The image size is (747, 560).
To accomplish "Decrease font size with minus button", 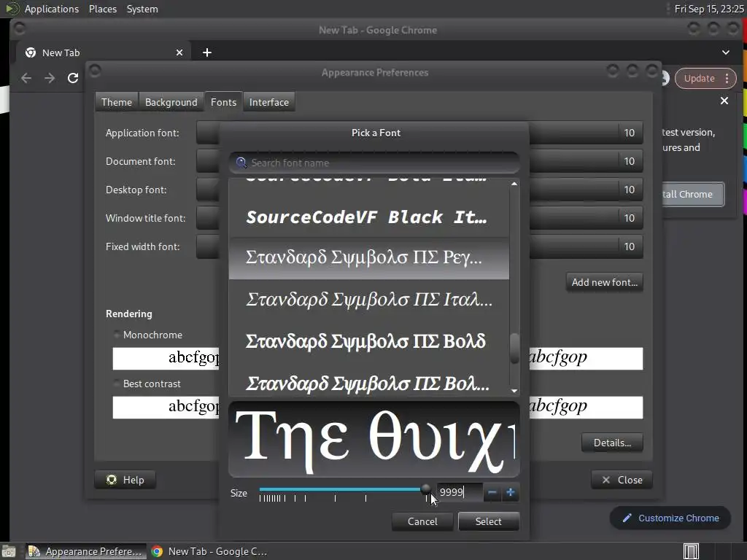I will click(x=492, y=492).
